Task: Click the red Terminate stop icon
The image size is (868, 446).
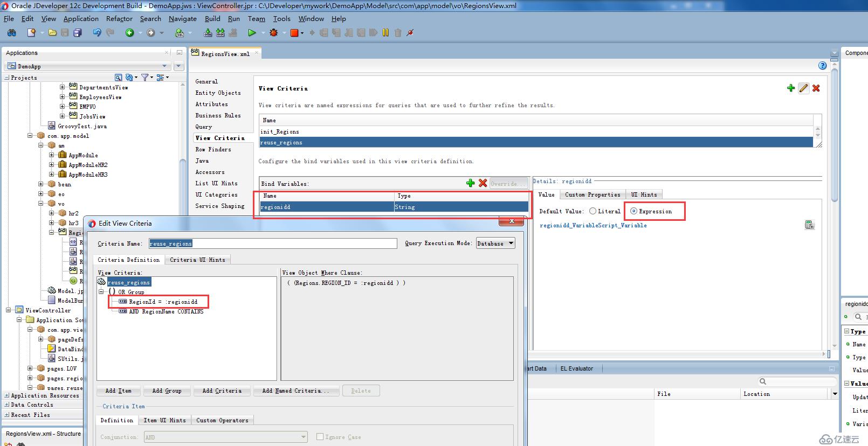Action: 294,33
